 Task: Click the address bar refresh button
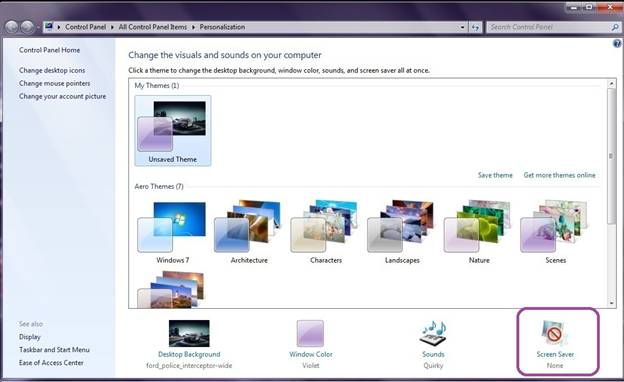click(x=476, y=27)
